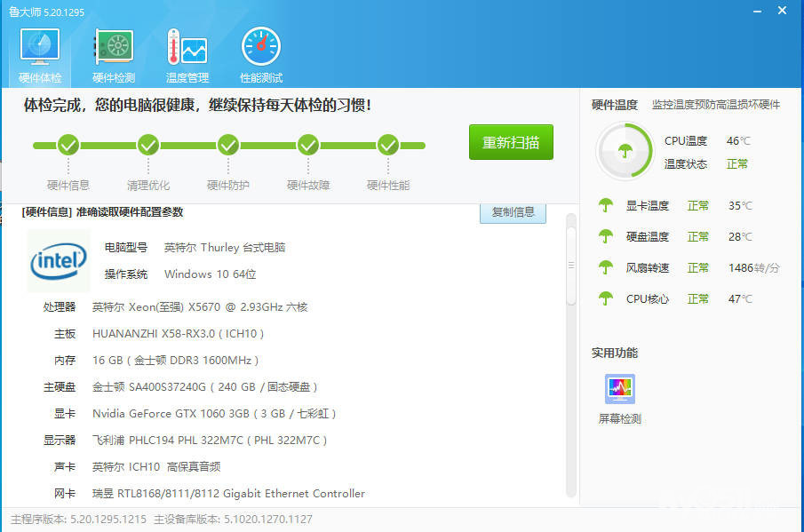Click the 复制信息 copy info button
The width and height of the screenshot is (804, 532).
tap(513, 213)
